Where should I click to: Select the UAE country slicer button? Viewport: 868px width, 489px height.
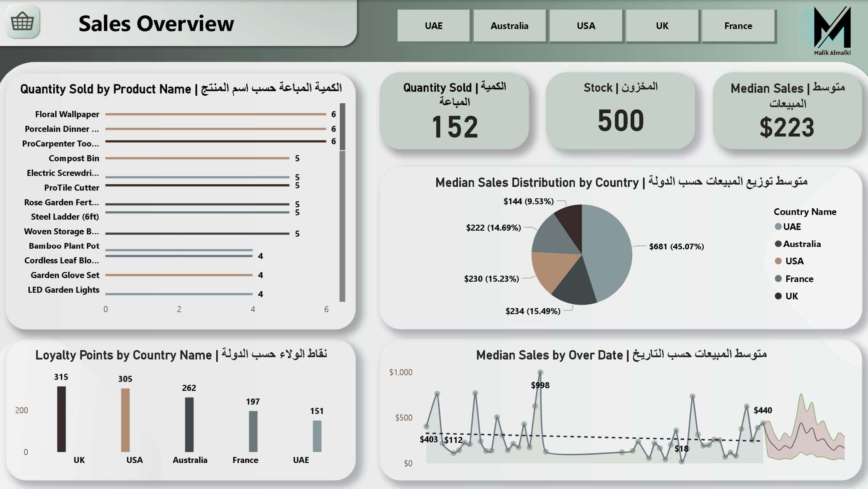tap(433, 26)
